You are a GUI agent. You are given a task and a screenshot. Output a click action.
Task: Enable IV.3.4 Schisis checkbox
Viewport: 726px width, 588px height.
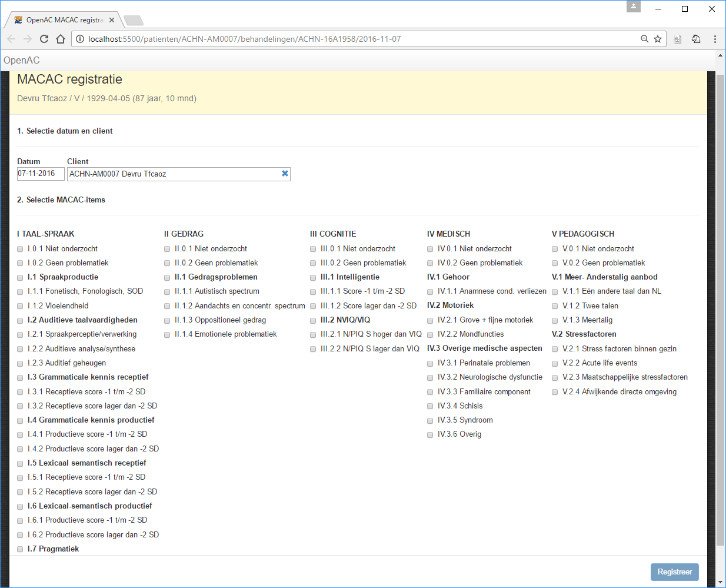point(430,407)
